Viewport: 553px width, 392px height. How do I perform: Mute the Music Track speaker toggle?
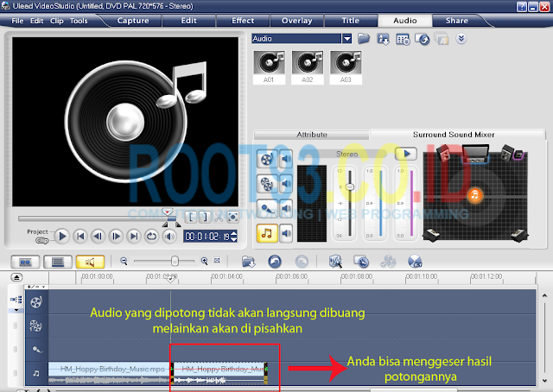tap(286, 233)
